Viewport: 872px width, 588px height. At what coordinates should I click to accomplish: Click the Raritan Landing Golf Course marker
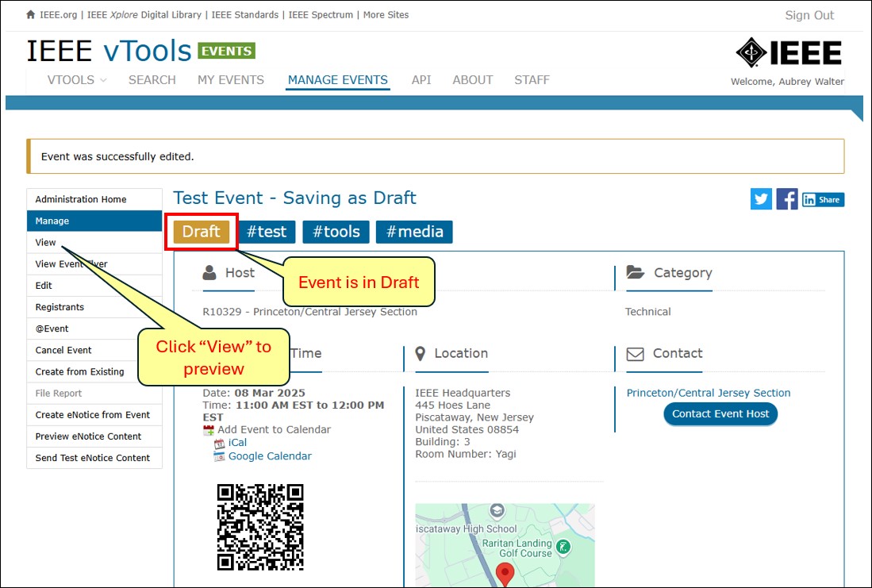pos(563,547)
